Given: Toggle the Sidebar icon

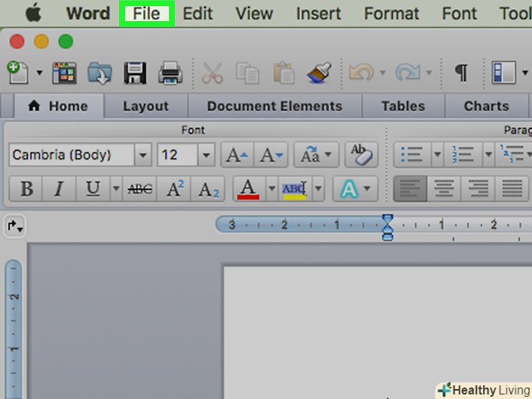Looking at the screenshot, I should click(x=504, y=72).
